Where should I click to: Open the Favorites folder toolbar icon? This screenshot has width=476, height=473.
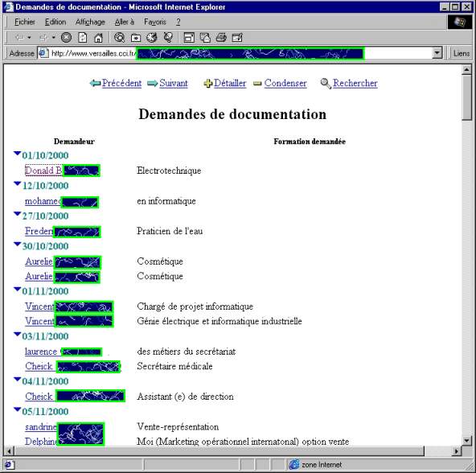[136, 38]
